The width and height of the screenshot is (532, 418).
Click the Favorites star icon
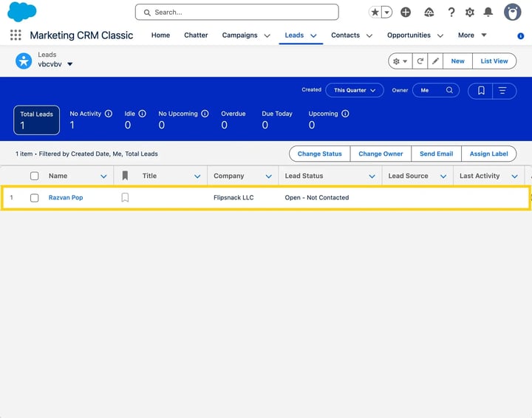point(375,13)
